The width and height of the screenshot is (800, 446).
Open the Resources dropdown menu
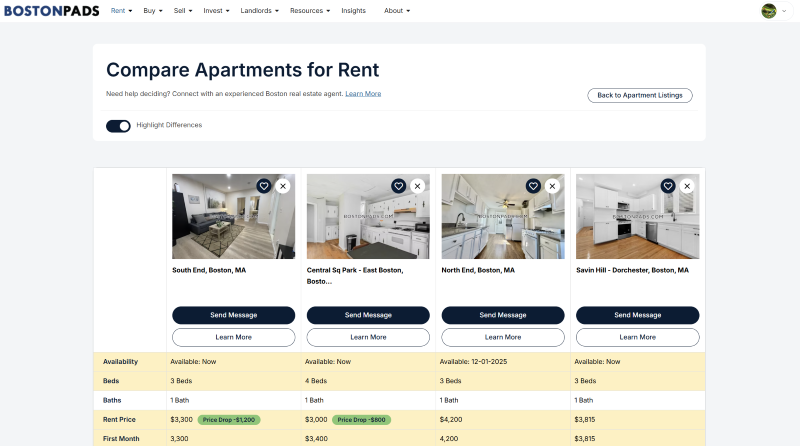pos(310,11)
